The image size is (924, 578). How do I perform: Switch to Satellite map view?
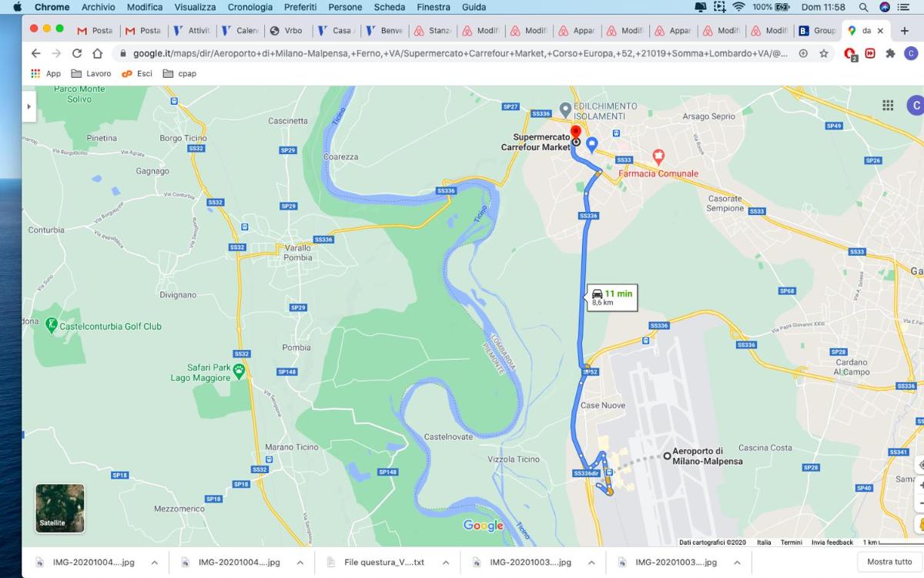(x=60, y=508)
